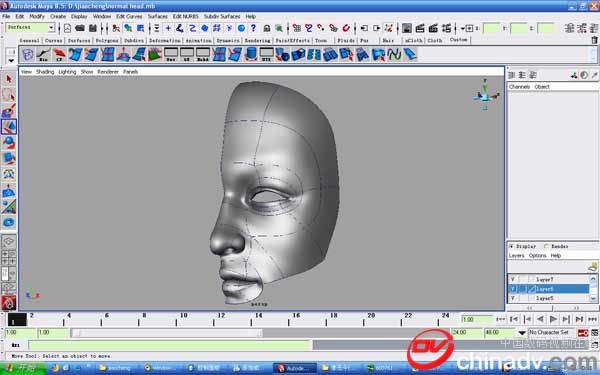Open the File menu
The image size is (600, 375).
point(6,16)
